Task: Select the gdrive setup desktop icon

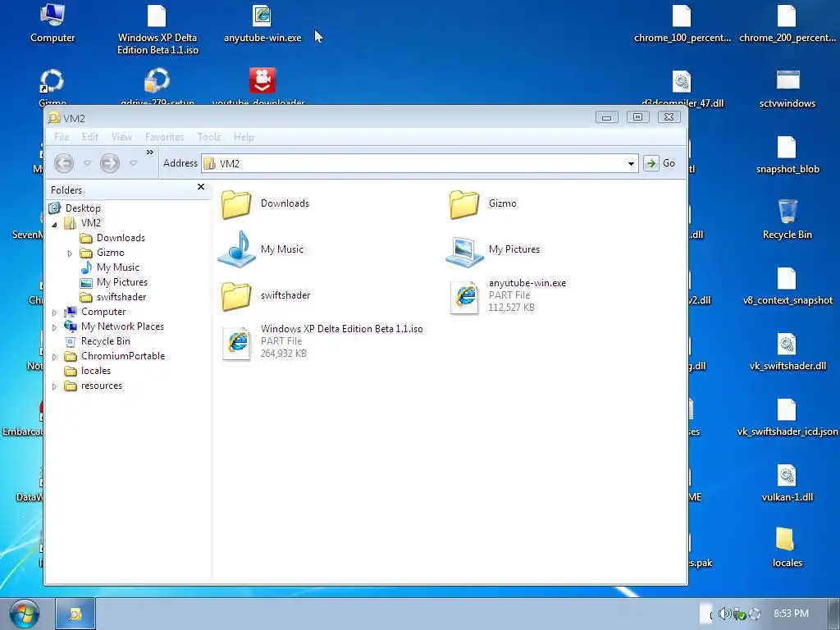Action: tap(157, 81)
